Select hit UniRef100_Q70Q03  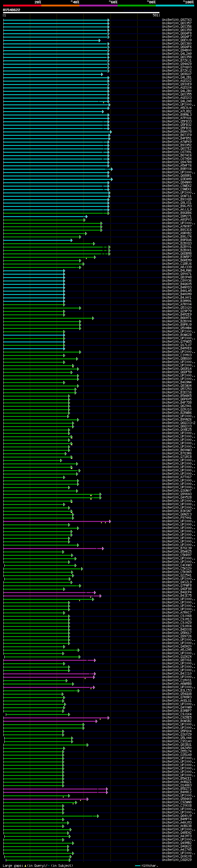point(177,67)
